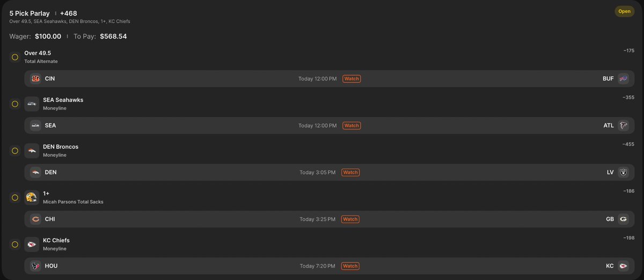Viewport: 644px width, 280px height.
Task: Click the −355 odds value
Action: pyautogui.click(x=628, y=97)
